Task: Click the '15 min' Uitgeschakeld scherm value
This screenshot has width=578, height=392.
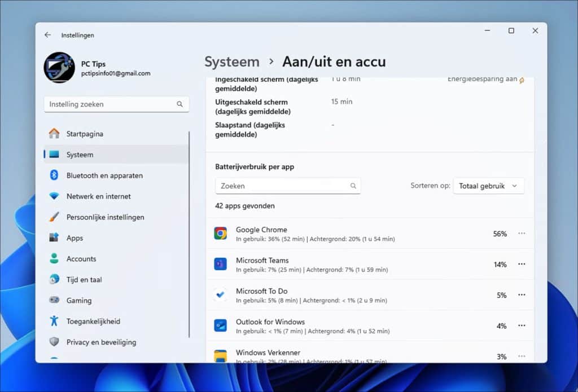Action: 341,102
